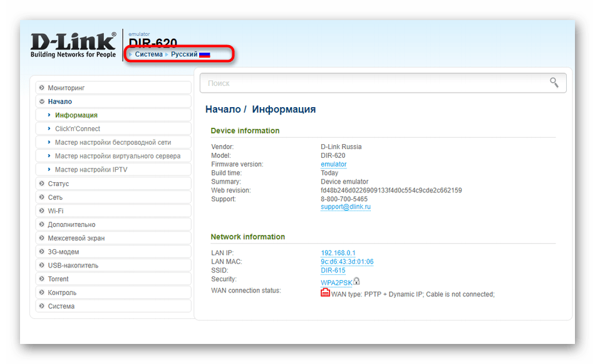Open Мастер настройки IPTV

click(113, 170)
